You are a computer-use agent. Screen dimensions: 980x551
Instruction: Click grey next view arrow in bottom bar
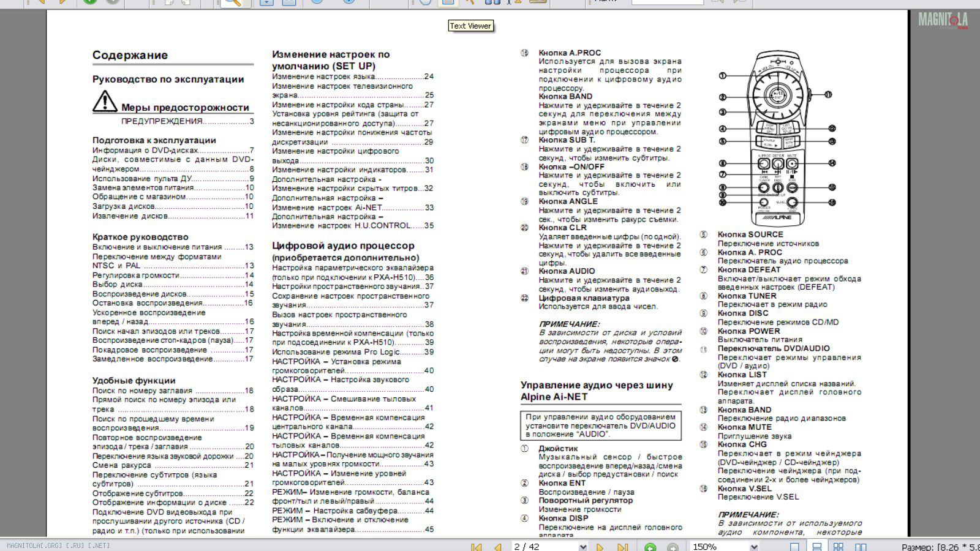pos(673,547)
